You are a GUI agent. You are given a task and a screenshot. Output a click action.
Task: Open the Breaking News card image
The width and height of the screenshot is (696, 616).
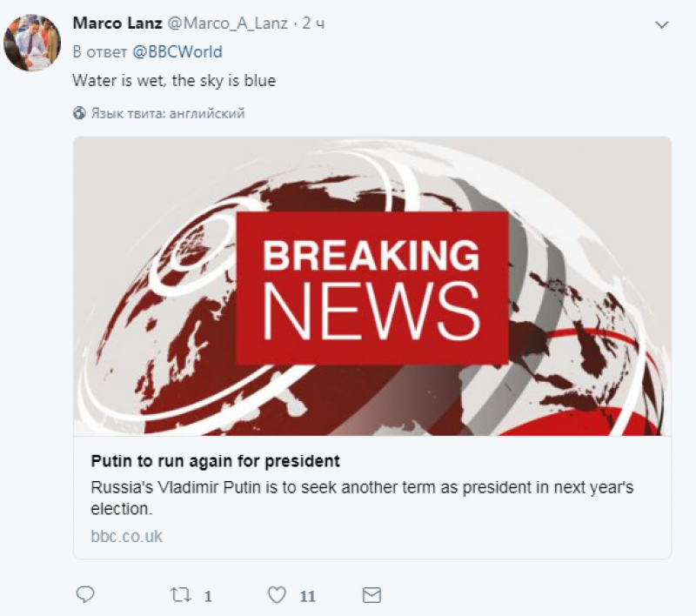[372, 286]
